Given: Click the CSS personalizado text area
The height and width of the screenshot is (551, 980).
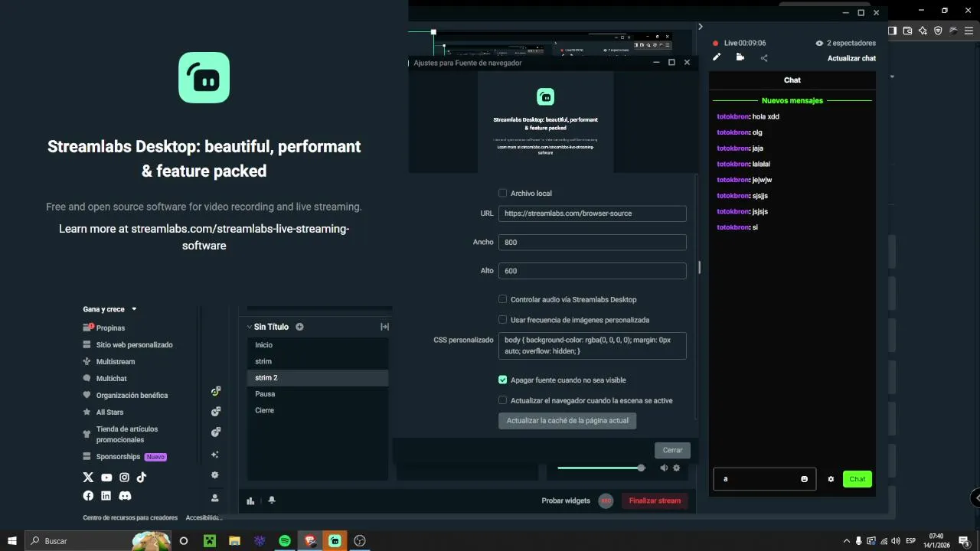Looking at the screenshot, I should [x=592, y=346].
